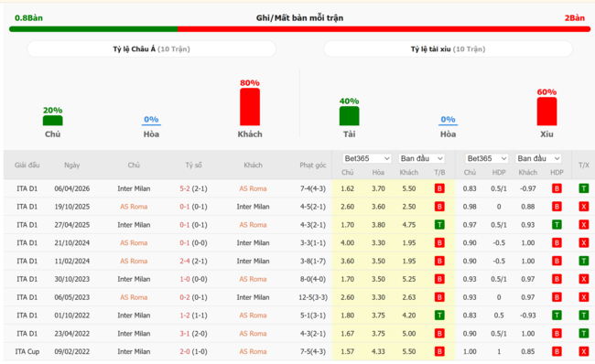This screenshot has height=364, width=595.
Task: Click Inter Milan link in 19/10/2025 row
Action: pos(253,207)
